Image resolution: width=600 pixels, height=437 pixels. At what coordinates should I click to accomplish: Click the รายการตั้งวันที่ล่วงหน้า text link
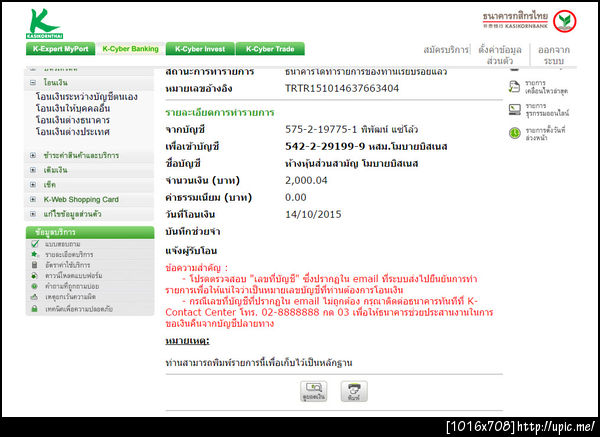(545, 134)
